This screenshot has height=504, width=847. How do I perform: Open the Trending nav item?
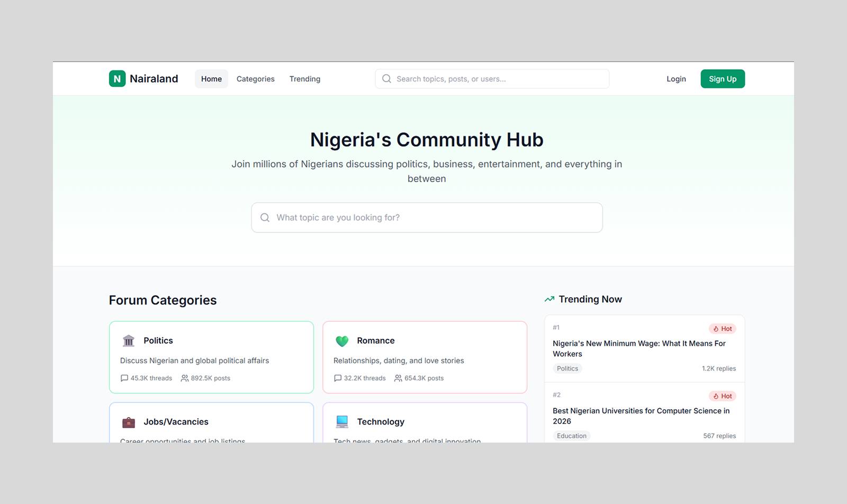304,78
